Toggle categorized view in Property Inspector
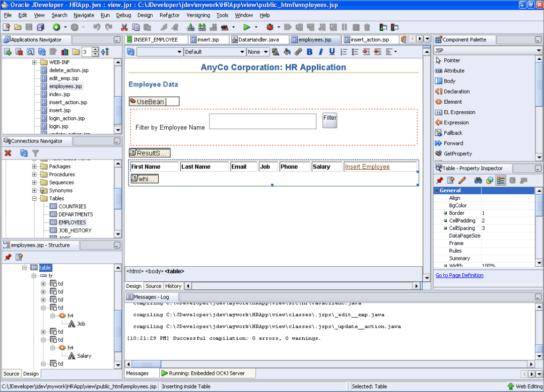The width and height of the screenshot is (544, 392). 500,180
